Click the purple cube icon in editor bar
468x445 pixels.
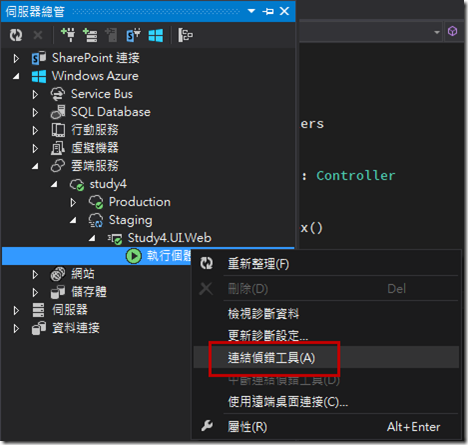pyautogui.click(x=452, y=31)
